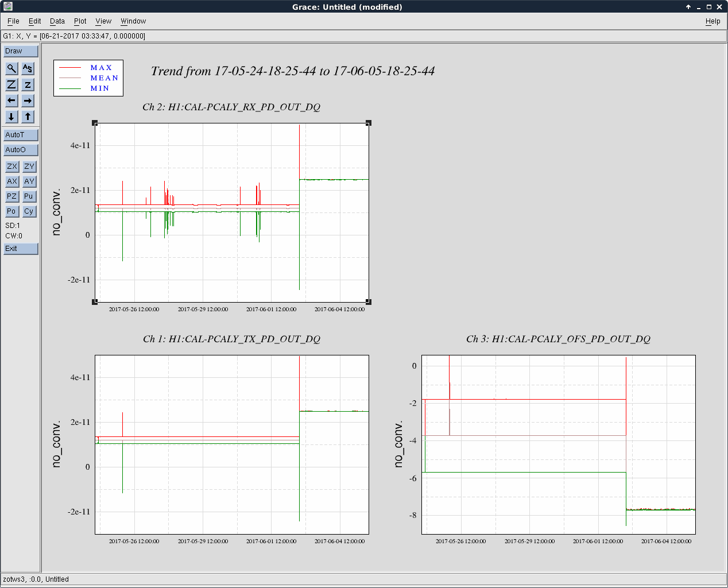Click the ZX zoom button
Viewport: 728px width, 588px height.
click(x=12, y=167)
